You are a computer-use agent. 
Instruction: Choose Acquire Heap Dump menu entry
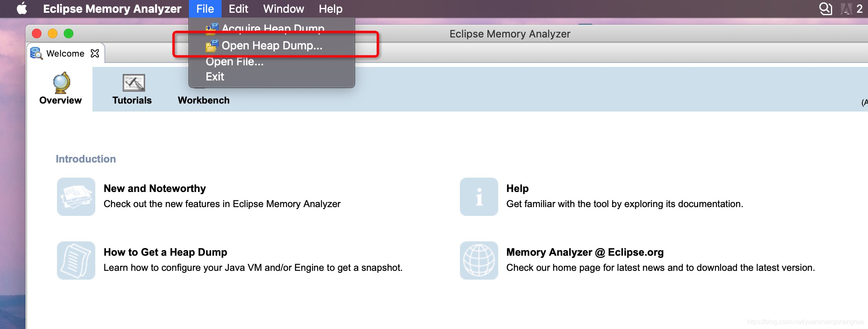click(272, 28)
